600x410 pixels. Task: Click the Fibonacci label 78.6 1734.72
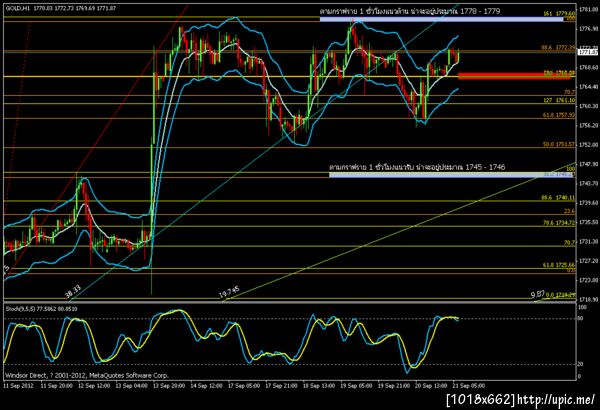[559, 223]
